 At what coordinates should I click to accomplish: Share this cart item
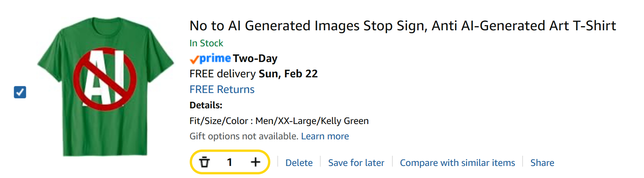[542, 163]
